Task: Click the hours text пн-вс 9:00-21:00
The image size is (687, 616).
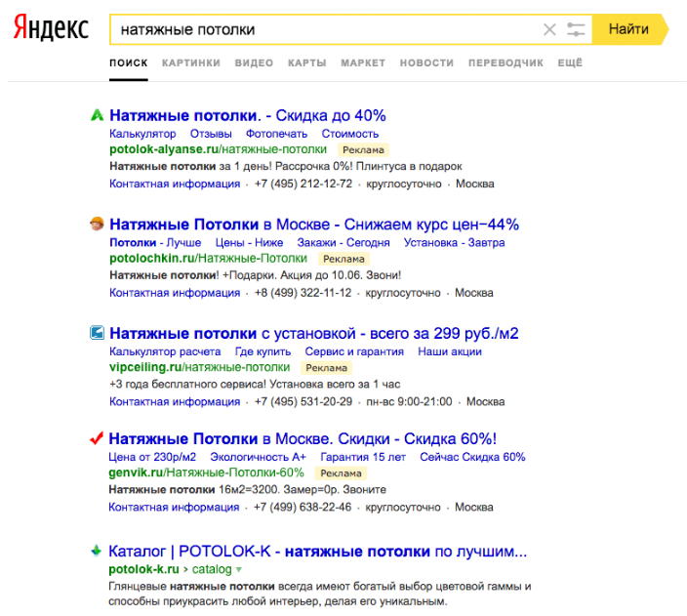Action: 409,401
